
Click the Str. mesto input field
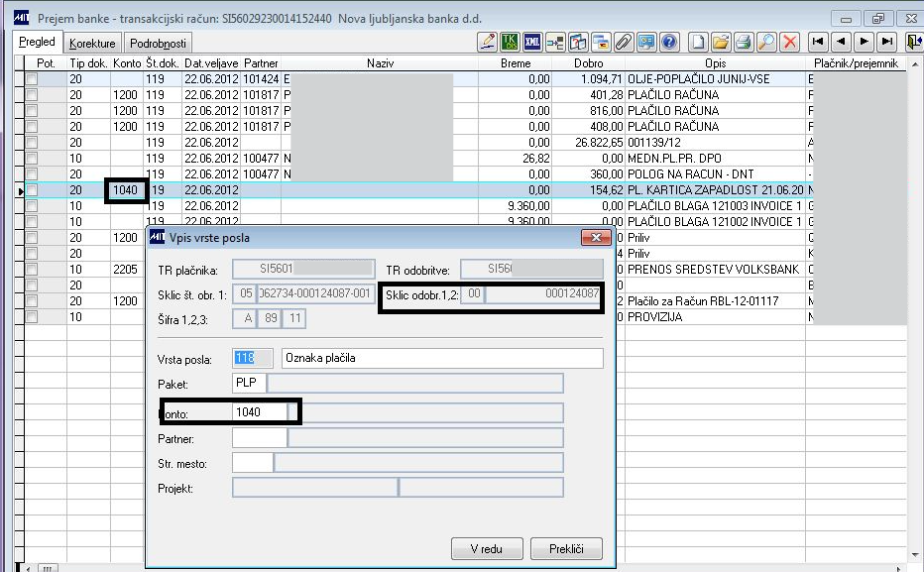[253, 462]
